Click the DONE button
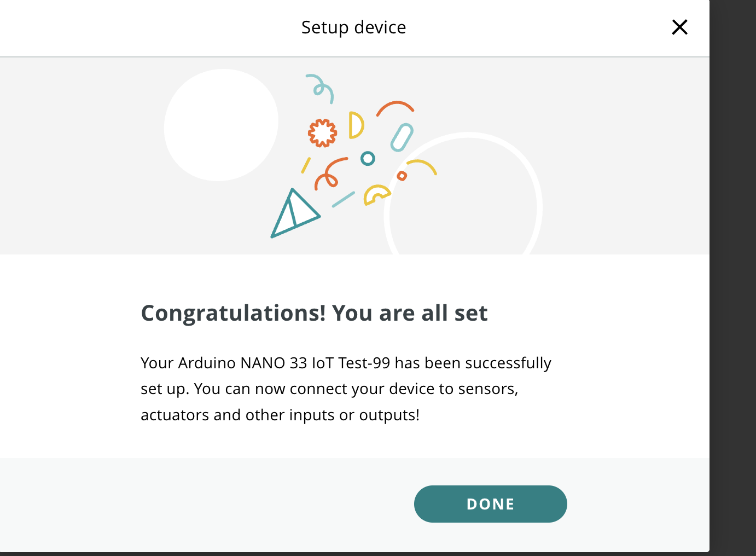Viewport: 756px width, 556px height. [490, 503]
